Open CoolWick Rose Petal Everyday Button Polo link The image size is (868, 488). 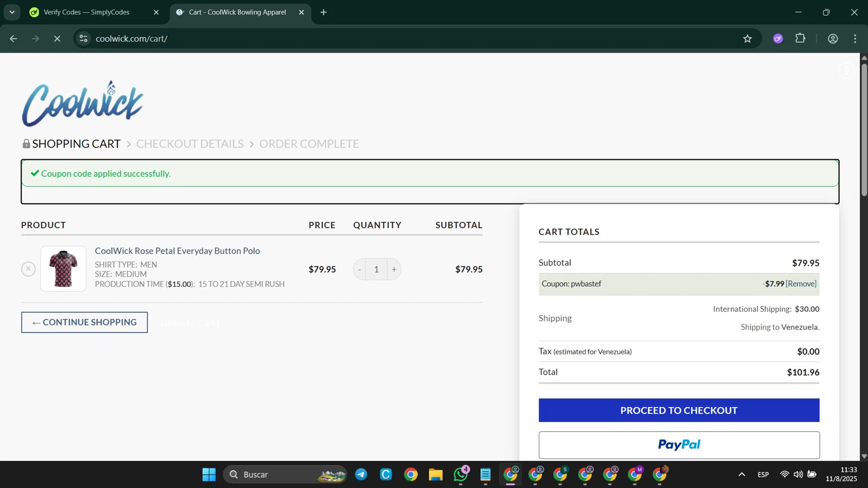[x=177, y=250]
